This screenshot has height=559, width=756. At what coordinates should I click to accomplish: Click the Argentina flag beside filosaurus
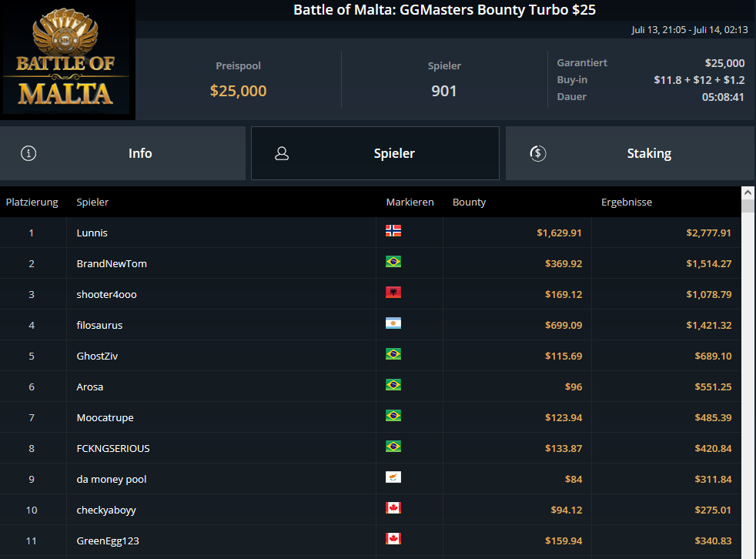point(393,323)
